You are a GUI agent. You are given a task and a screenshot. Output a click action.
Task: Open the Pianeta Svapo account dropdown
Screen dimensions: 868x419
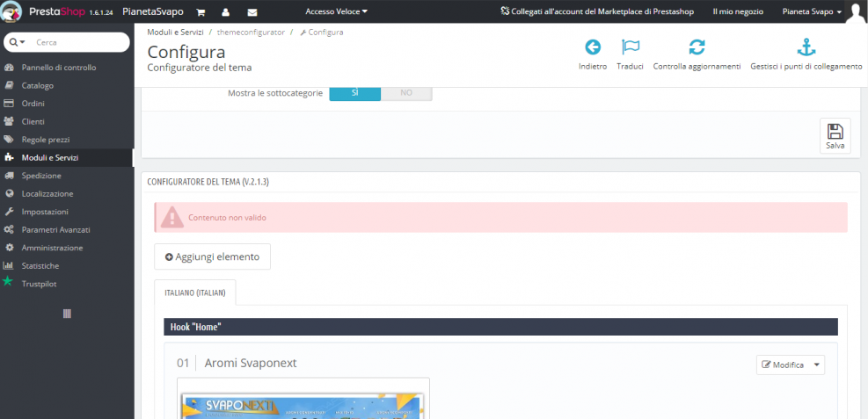tap(812, 11)
